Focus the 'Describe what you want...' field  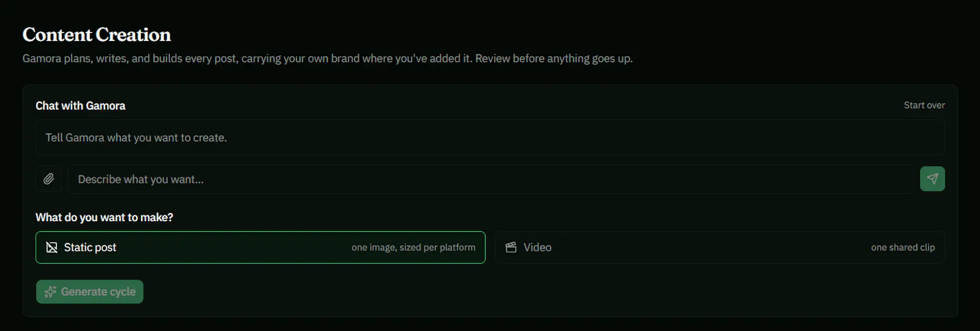click(491, 179)
